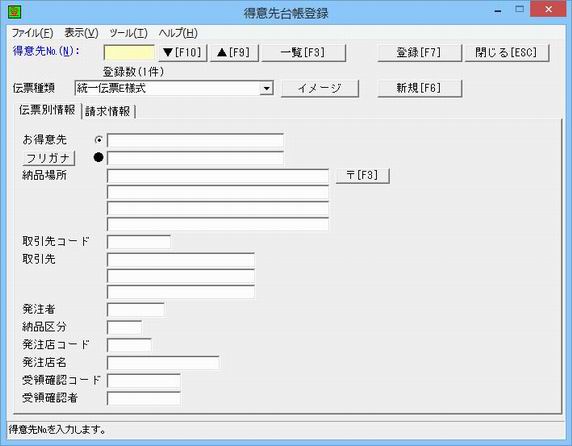Image resolution: width=572 pixels, height=446 pixels.
Task: Click the green application icon in the title bar
Action: point(14,12)
